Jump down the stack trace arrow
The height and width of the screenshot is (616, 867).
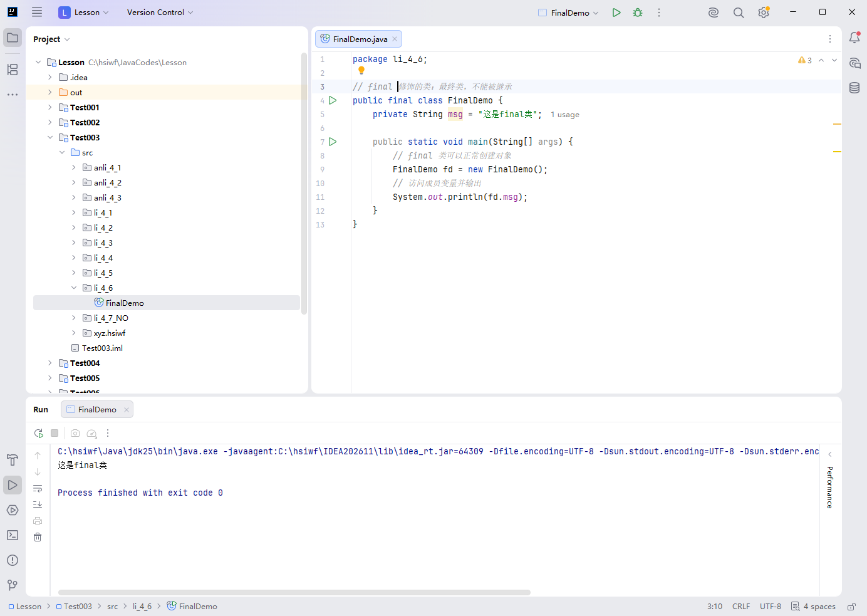pyautogui.click(x=38, y=472)
